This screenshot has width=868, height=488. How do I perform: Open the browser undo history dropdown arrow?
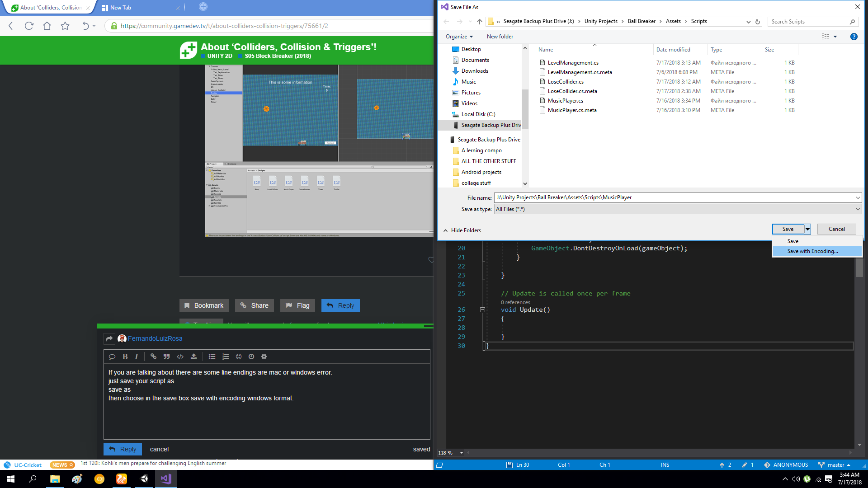(x=94, y=26)
